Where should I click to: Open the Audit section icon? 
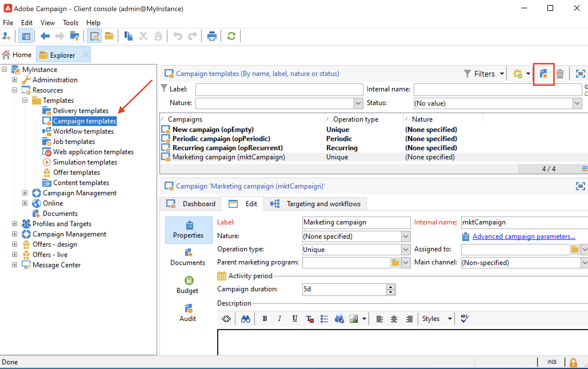[x=188, y=309]
